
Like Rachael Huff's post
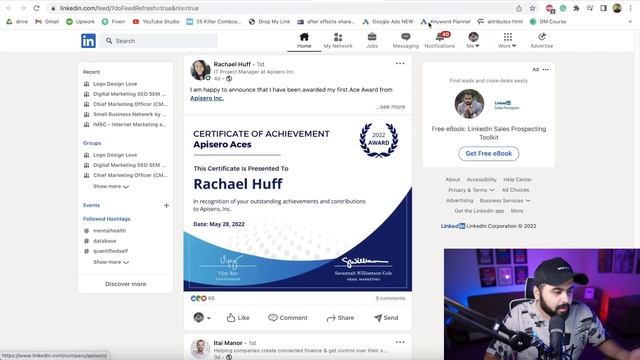pyautogui.click(x=238, y=318)
